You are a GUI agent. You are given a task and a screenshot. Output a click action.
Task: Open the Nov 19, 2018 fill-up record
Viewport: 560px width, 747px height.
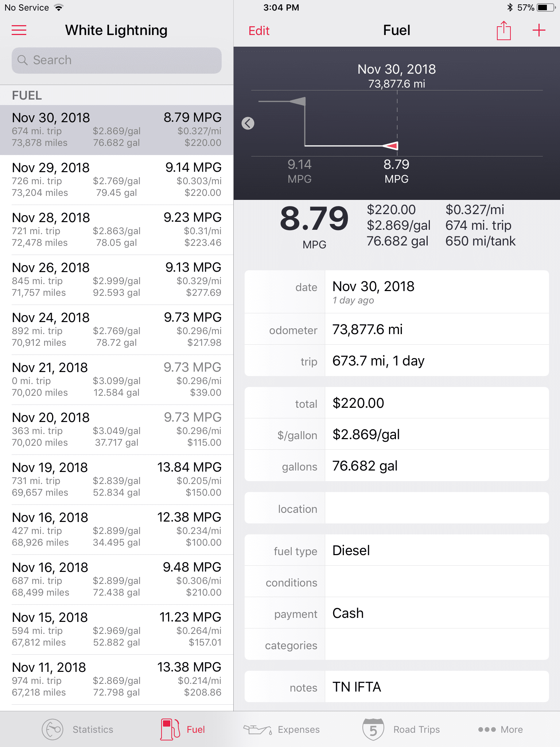[117, 480]
